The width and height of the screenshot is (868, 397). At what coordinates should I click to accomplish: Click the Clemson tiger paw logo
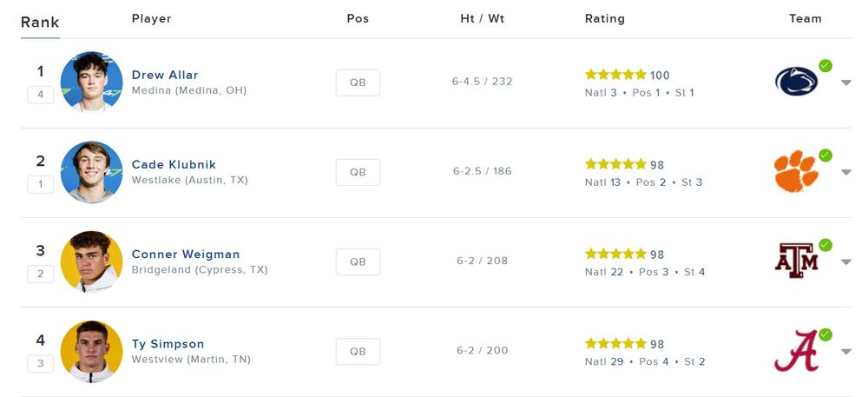coord(795,172)
